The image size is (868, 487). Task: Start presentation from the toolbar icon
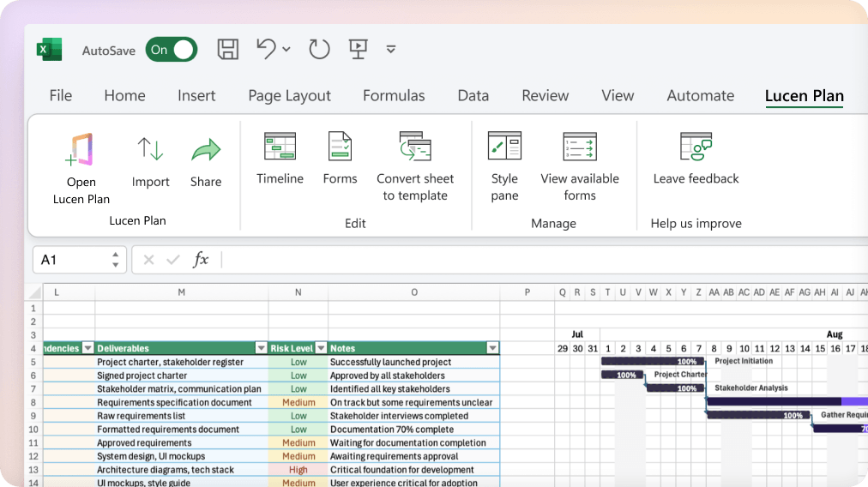point(359,49)
